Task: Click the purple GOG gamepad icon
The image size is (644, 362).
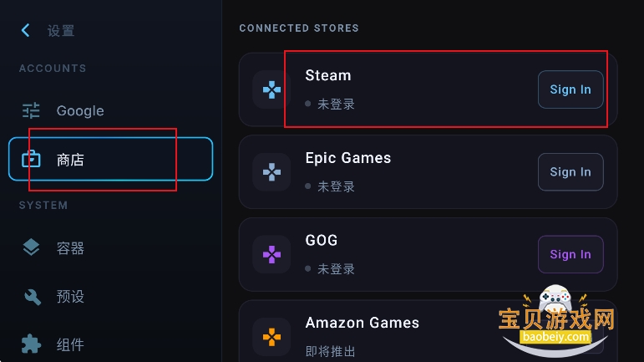Action: coord(271,254)
